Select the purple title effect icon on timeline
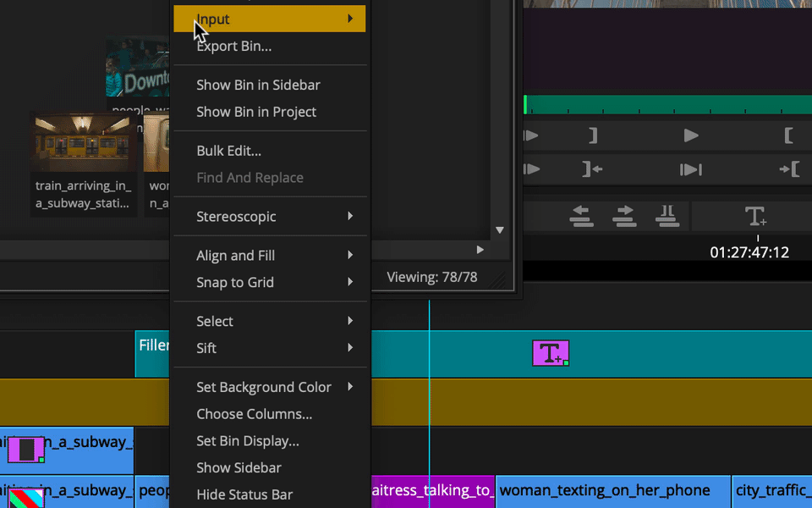812x508 pixels. [x=551, y=353]
